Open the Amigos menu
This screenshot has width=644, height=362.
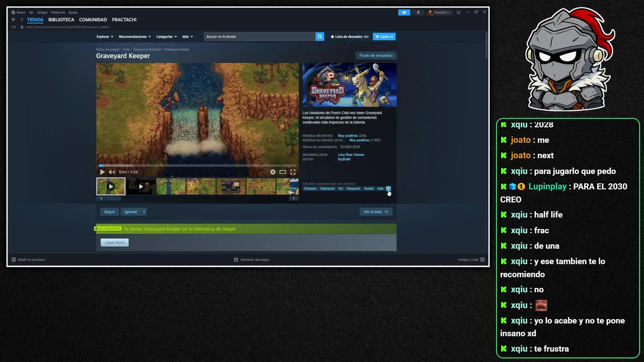coord(42,12)
